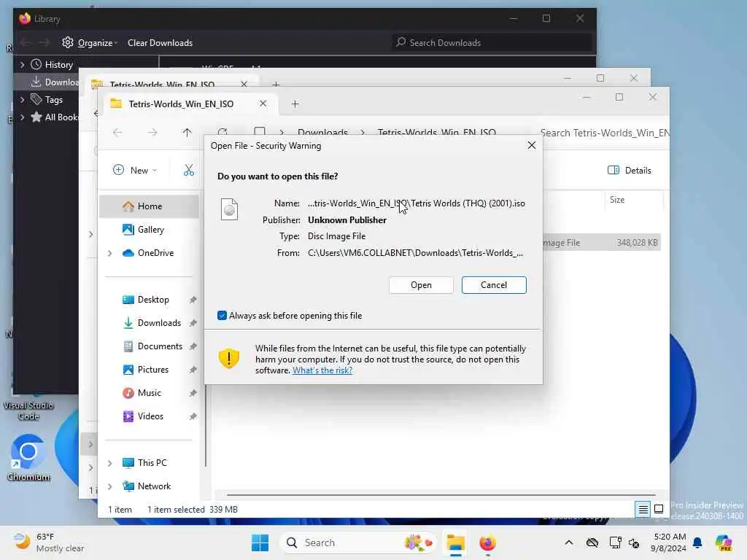Open File Explorer from taskbar
Viewport: 747px width, 560px height.
coord(455,542)
